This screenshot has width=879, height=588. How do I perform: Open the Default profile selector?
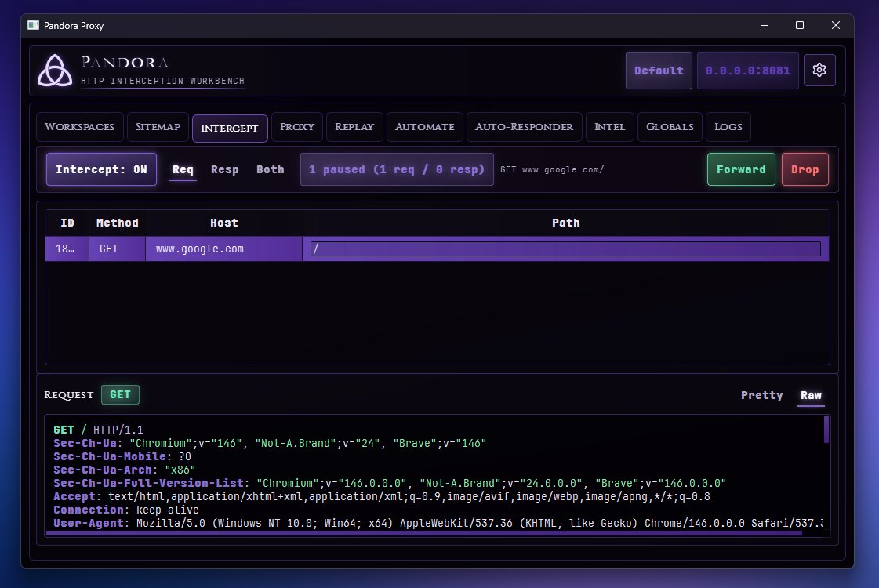click(x=659, y=71)
